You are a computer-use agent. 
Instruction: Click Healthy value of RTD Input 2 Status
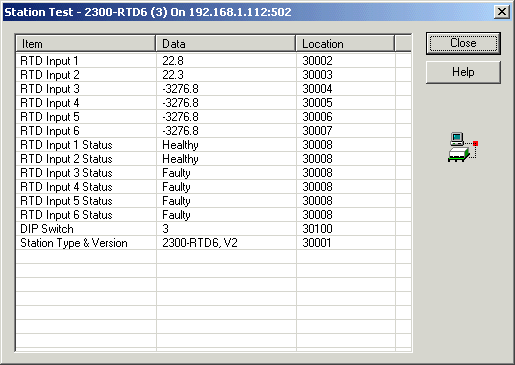(180, 159)
